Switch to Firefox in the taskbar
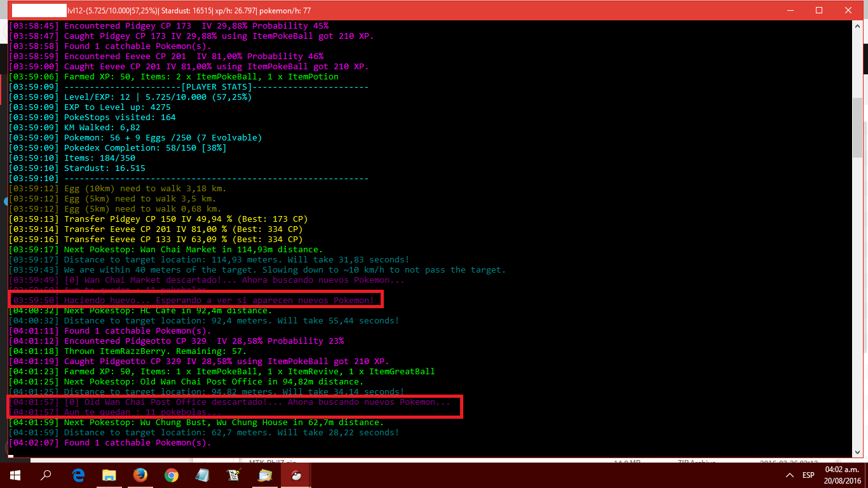 140,475
